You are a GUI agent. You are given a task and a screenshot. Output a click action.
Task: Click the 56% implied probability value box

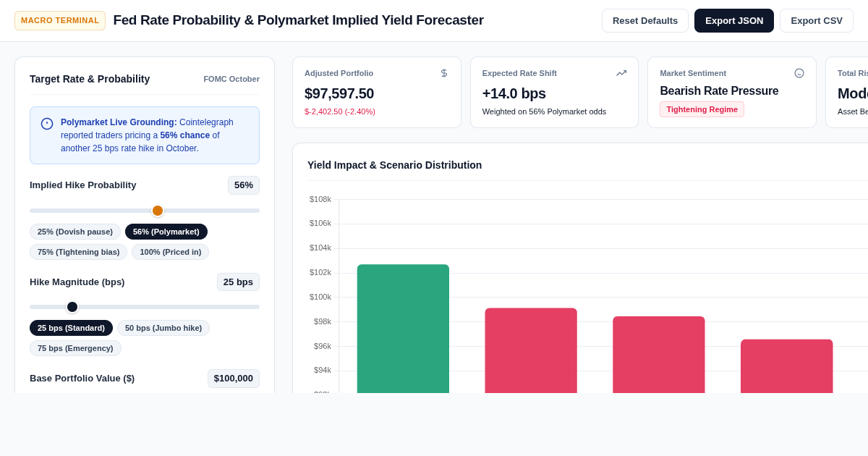click(244, 185)
